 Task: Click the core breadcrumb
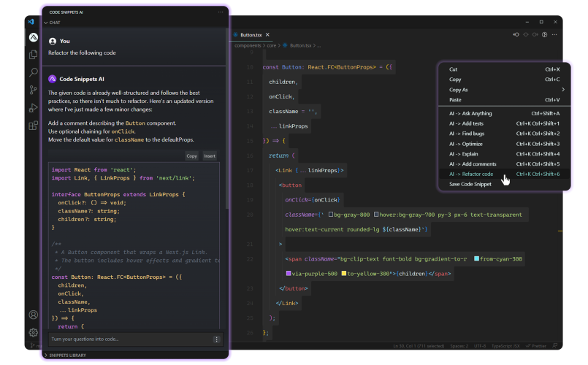[x=272, y=45]
